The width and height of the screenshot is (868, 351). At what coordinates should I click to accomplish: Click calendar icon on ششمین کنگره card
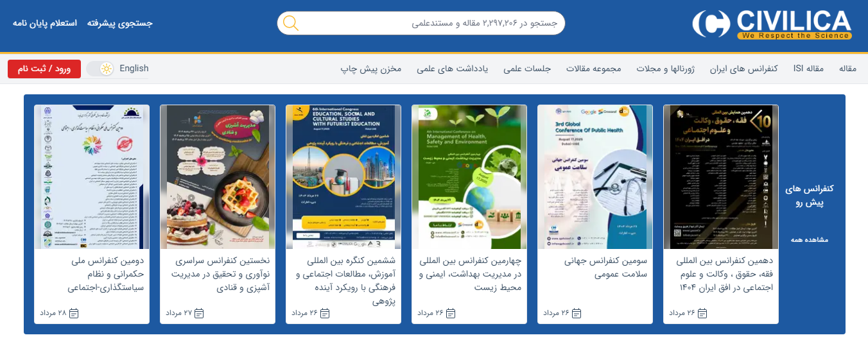[x=325, y=313]
